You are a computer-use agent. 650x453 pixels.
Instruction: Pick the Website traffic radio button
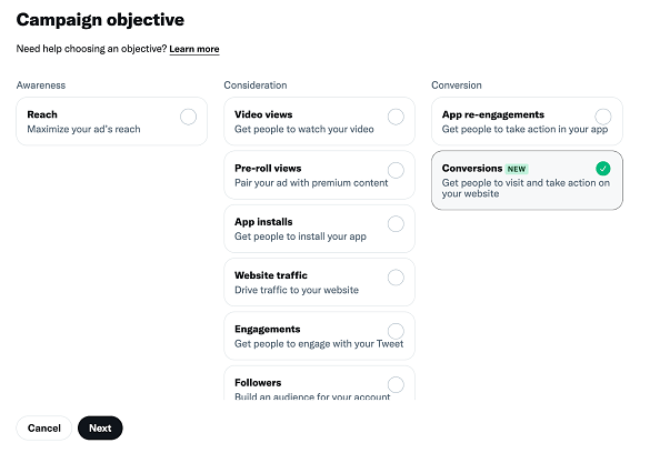point(396,277)
